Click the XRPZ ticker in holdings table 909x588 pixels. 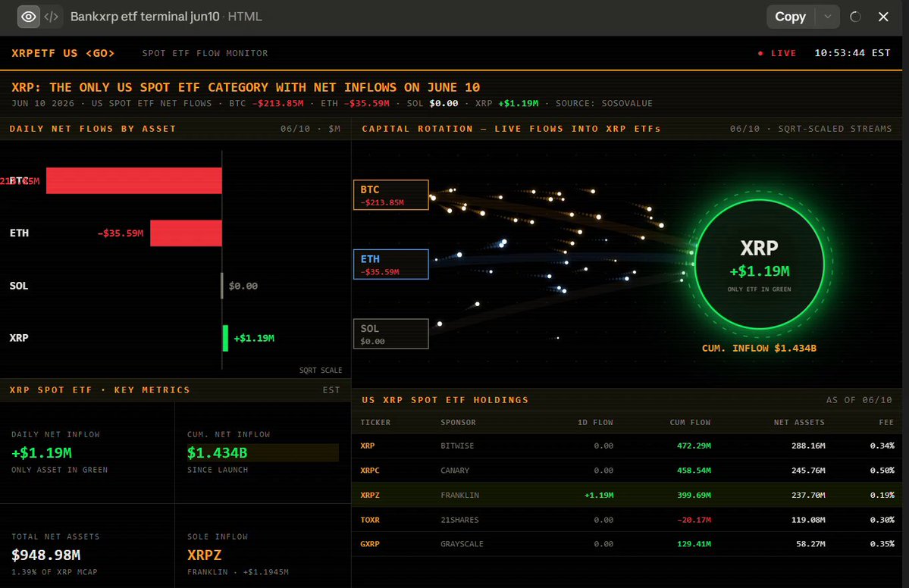pyautogui.click(x=370, y=496)
